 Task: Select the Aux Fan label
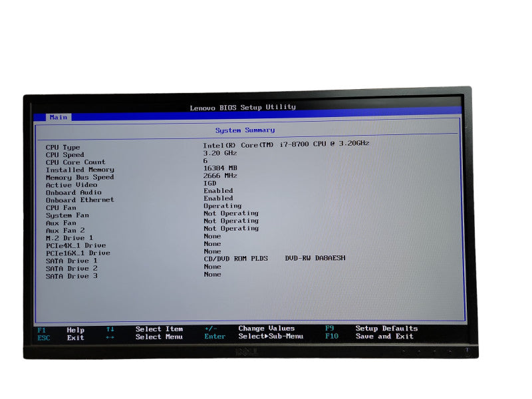61,223
